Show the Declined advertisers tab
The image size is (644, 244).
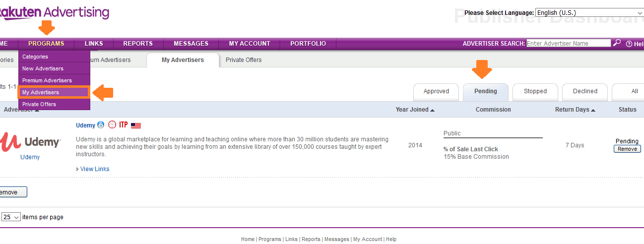coord(585,92)
